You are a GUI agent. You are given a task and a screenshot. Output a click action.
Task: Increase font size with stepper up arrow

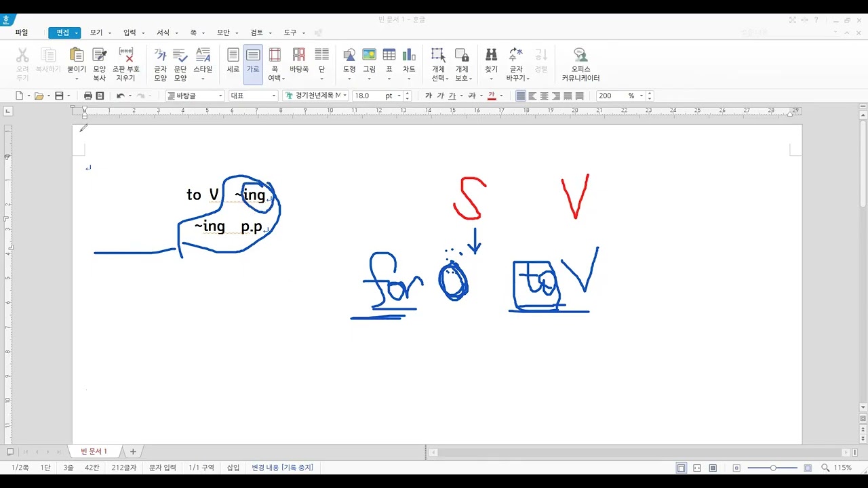point(408,93)
